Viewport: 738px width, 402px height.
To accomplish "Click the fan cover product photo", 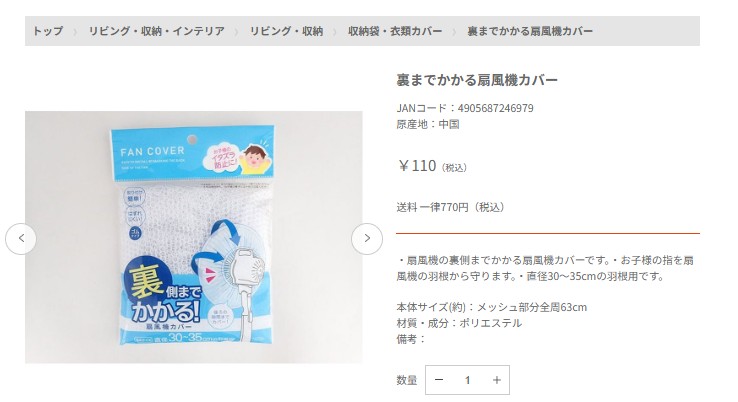I will click(x=193, y=237).
